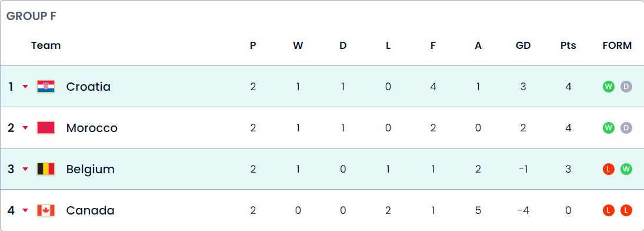Expand the Belgium row red arrow
The width and height of the screenshot is (644, 231).
coord(25,169)
